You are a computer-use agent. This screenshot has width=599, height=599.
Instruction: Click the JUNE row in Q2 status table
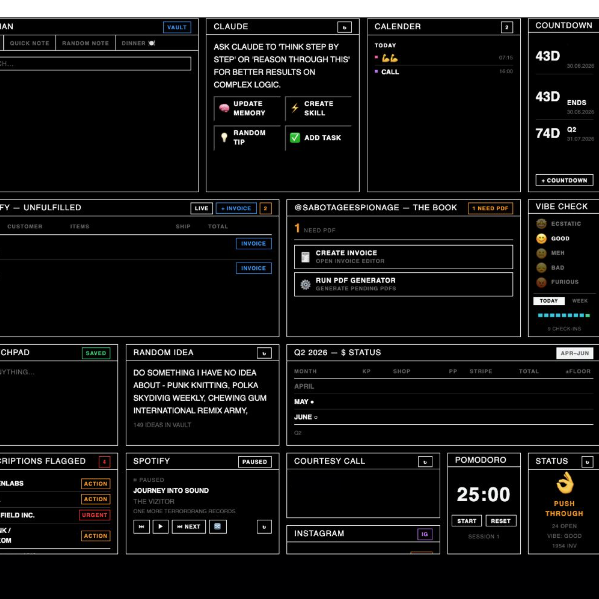click(x=443, y=417)
